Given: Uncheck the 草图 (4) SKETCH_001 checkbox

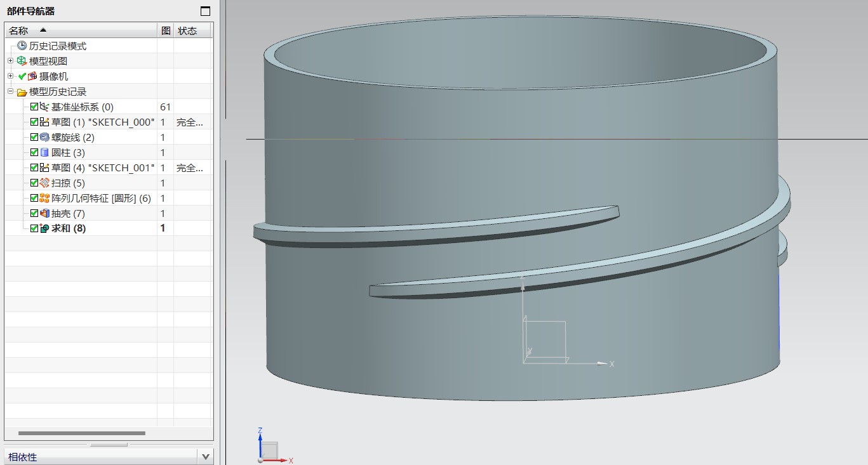Looking at the screenshot, I should (x=34, y=167).
